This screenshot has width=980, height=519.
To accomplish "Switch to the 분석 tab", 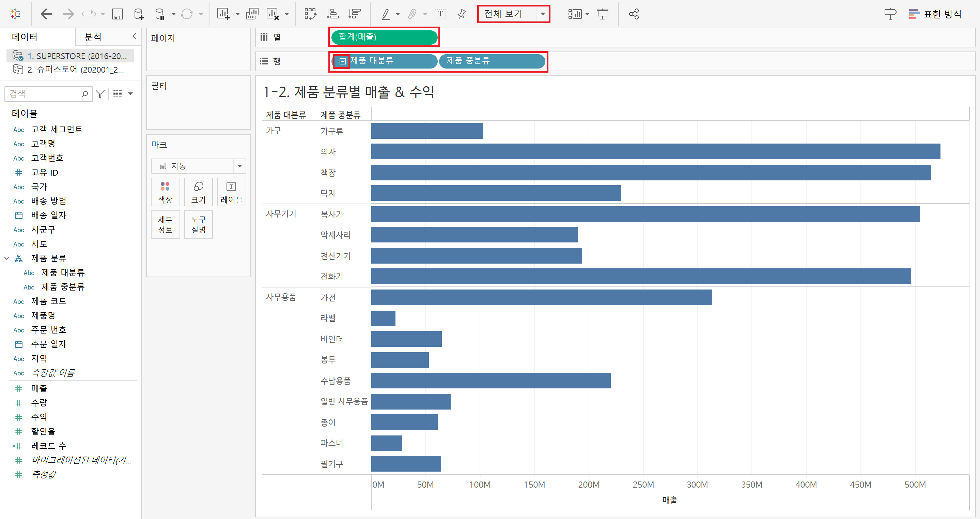I will [93, 37].
